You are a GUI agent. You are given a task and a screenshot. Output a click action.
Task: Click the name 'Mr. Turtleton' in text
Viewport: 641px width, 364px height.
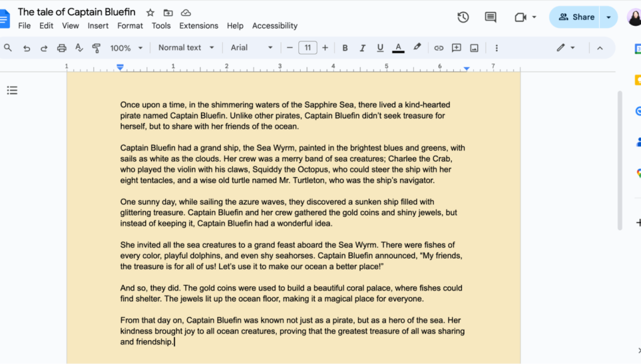[302, 181]
